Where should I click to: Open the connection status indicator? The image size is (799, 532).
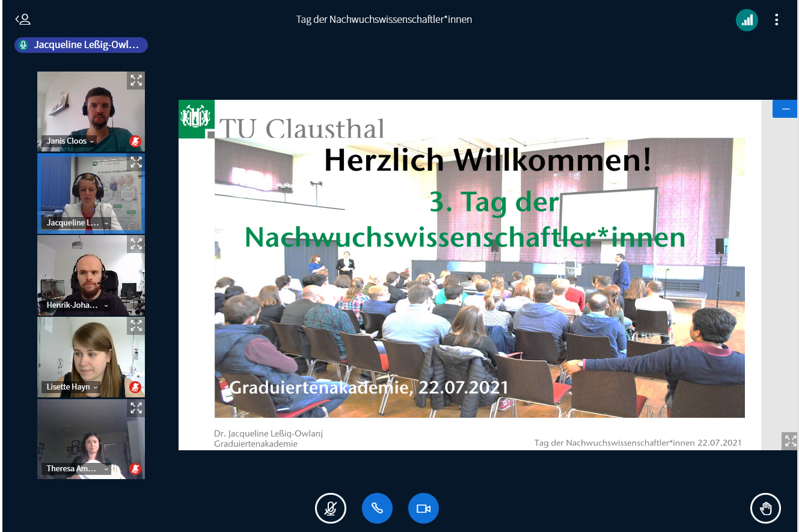pyautogui.click(x=747, y=20)
